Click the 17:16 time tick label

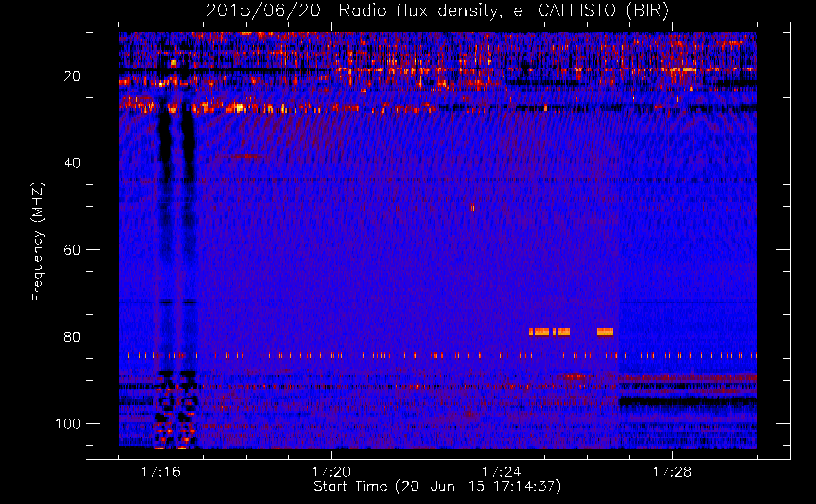(x=161, y=472)
